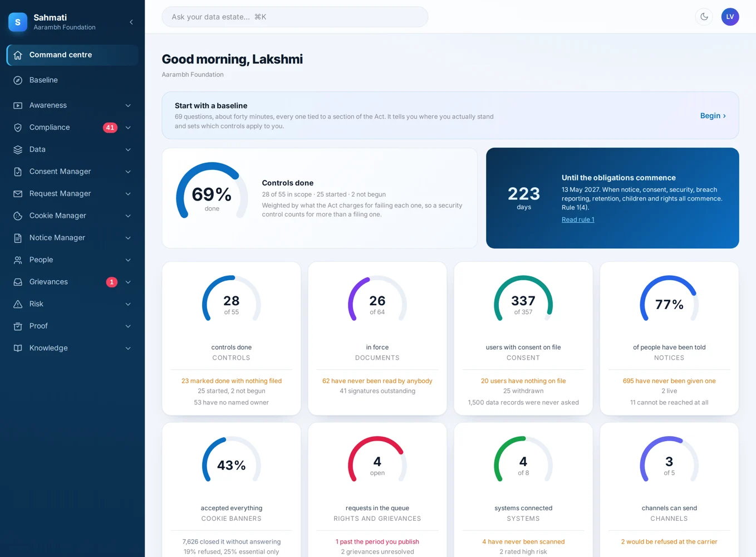Click the Command centre home icon
Screen dimensions: 756x557
pos(18,55)
